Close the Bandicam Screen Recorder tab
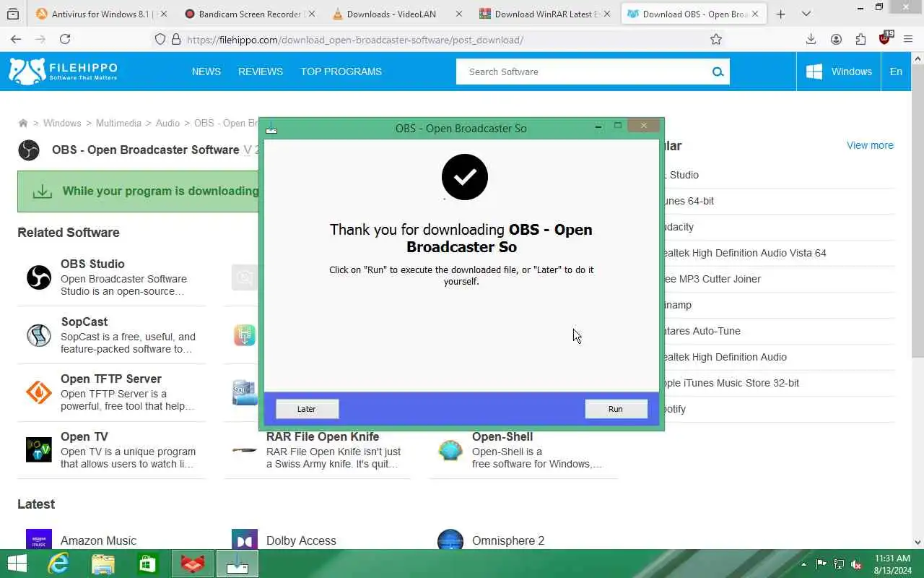 point(311,14)
